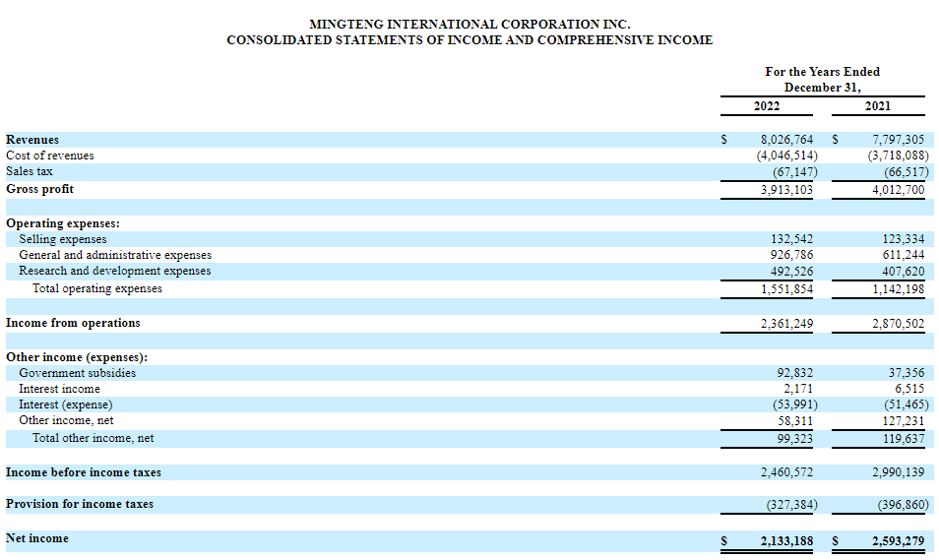The height and width of the screenshot is (560, 939).
Task: Click the 2021 revenues value 7,797,305
Action: pyautogui.click(x=899, y=140)
